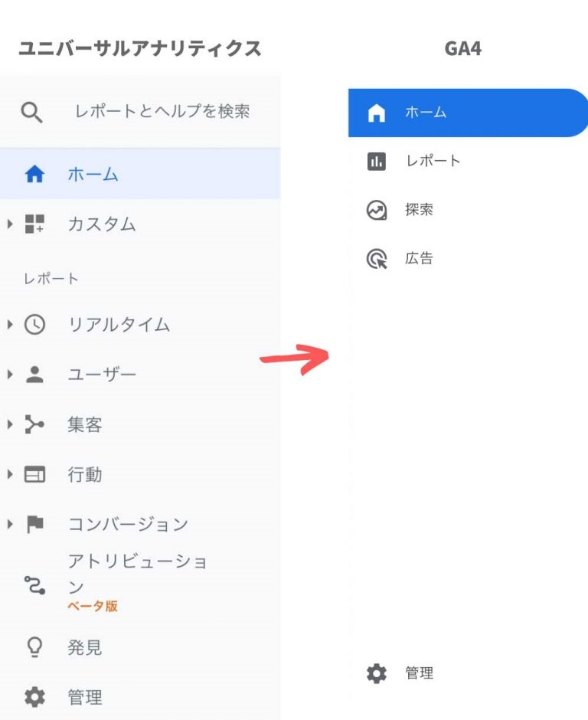Click the レポート section heading in Universal Analytics
The width and height of the screenshot is (588, 720).
click(x=51, y=278)
